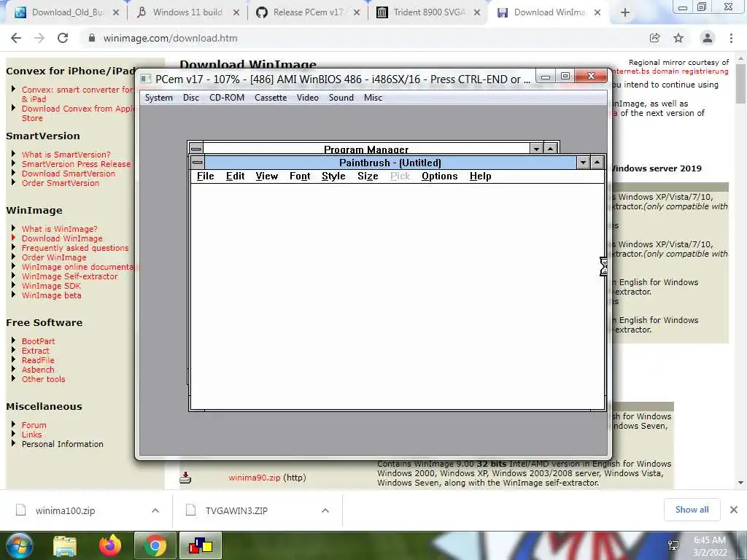This screenshot has width=747, height=560.
Task: Open the Forum link
Action: [x=34, y=425]
